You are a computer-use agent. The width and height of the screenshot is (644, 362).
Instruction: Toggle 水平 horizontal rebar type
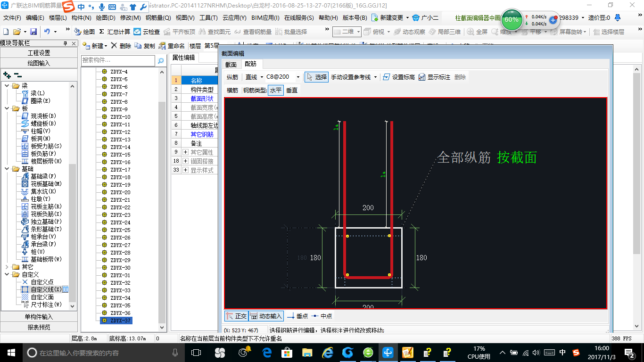pyautogui.click(x=275, y=90)
